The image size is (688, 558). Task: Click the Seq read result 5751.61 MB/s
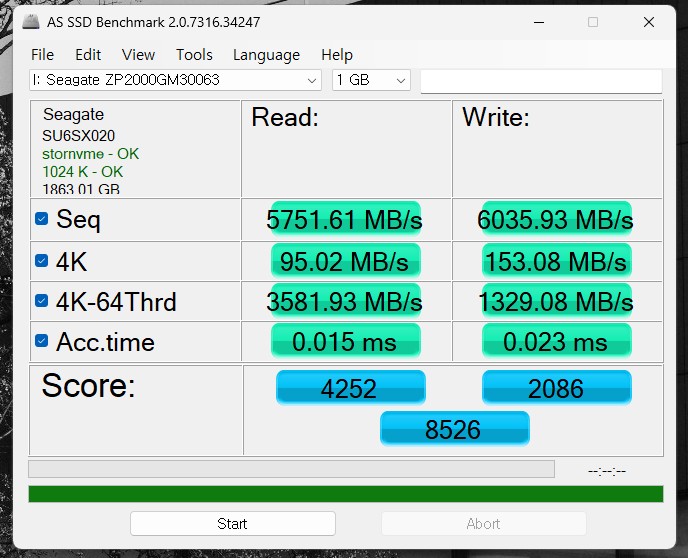345,219
